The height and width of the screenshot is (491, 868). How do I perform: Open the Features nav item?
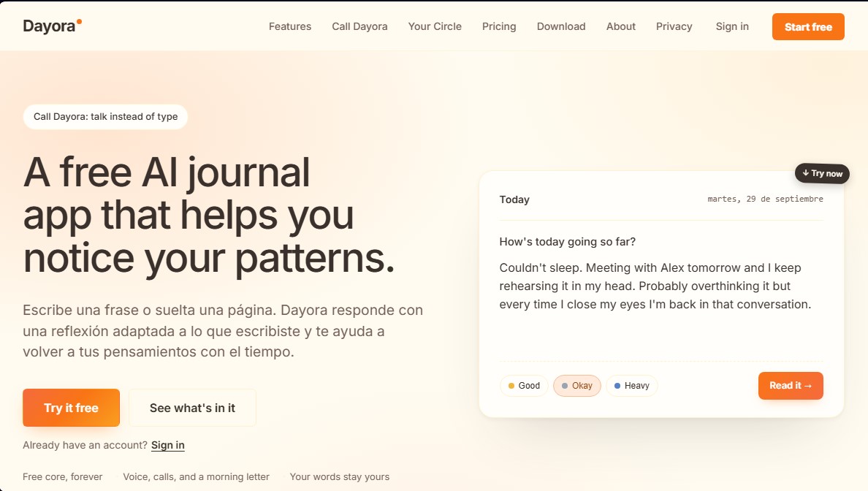click(290, 26)
